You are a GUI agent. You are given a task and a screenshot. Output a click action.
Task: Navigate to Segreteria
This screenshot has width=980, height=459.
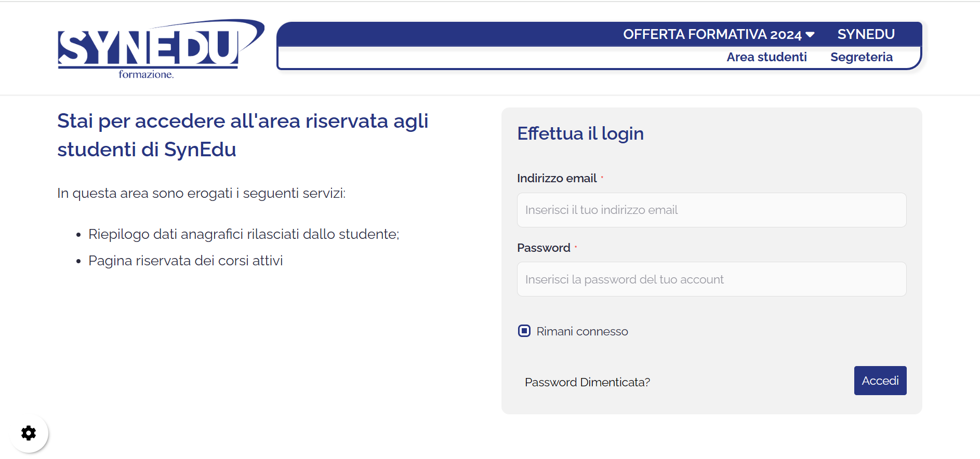pos(861,57)
